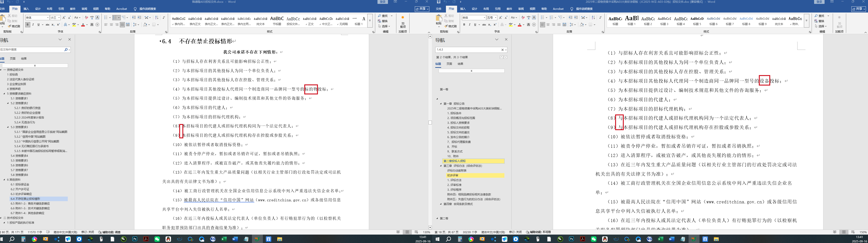Toggle justify alignment in the left Word window
The width and height of the screenshot is (868, 243).
pyautogui.click(x=122, y=25)
